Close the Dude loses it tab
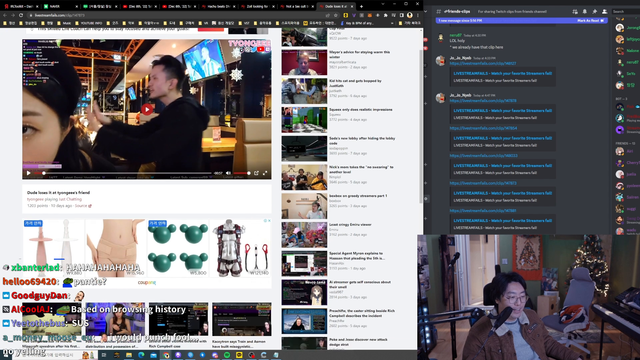This screenshot has width=640, height=360. tap(352, 7)
